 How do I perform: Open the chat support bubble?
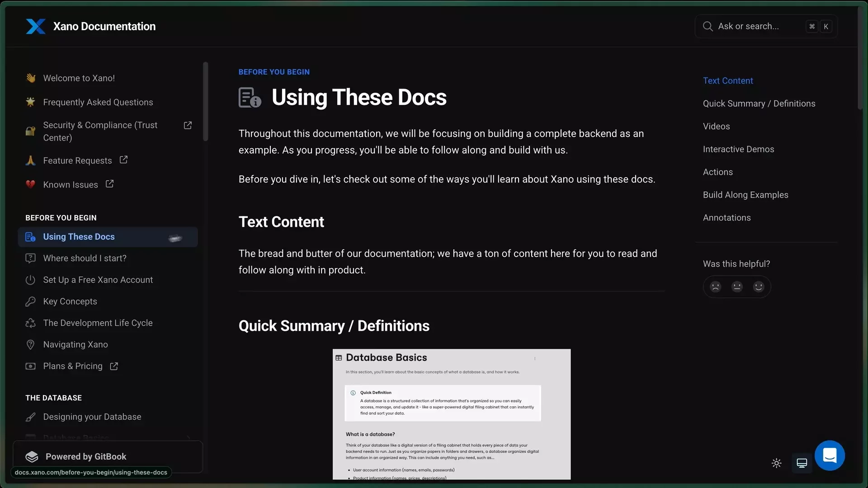coord(830,455)
